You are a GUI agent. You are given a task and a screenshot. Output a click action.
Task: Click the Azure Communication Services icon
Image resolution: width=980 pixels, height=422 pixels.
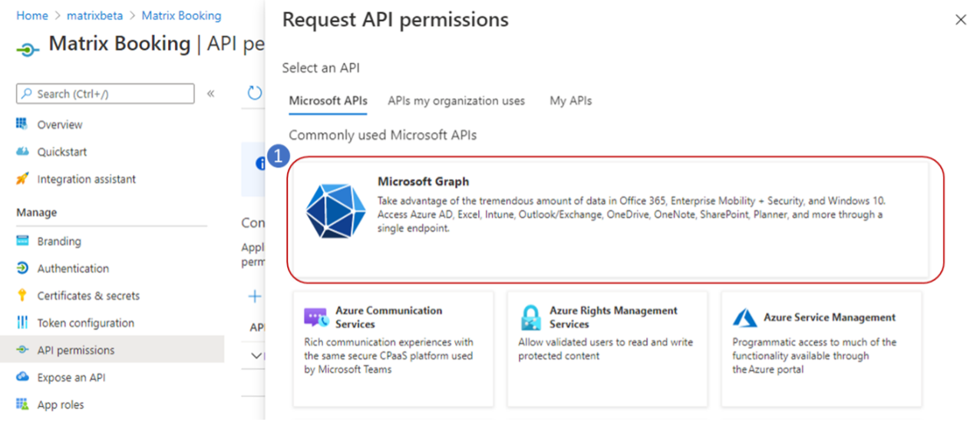coord(317,317)
